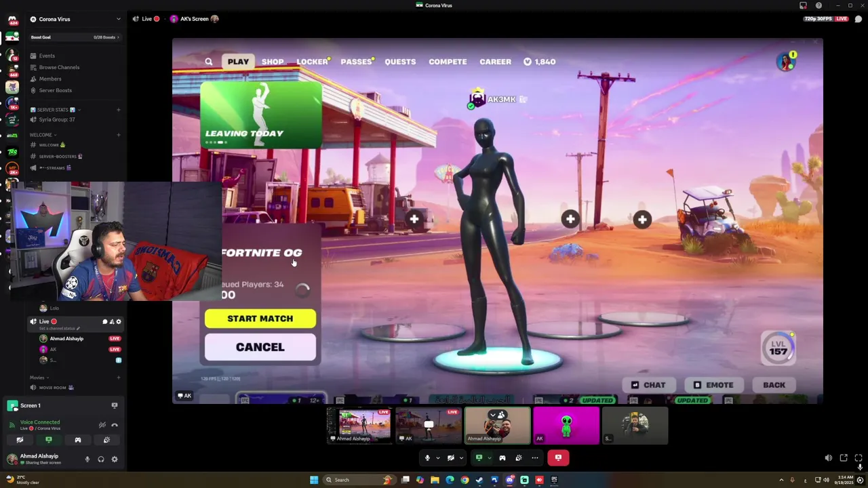
Task: Open soundboard from call control bar
Action: coord(519,457)
